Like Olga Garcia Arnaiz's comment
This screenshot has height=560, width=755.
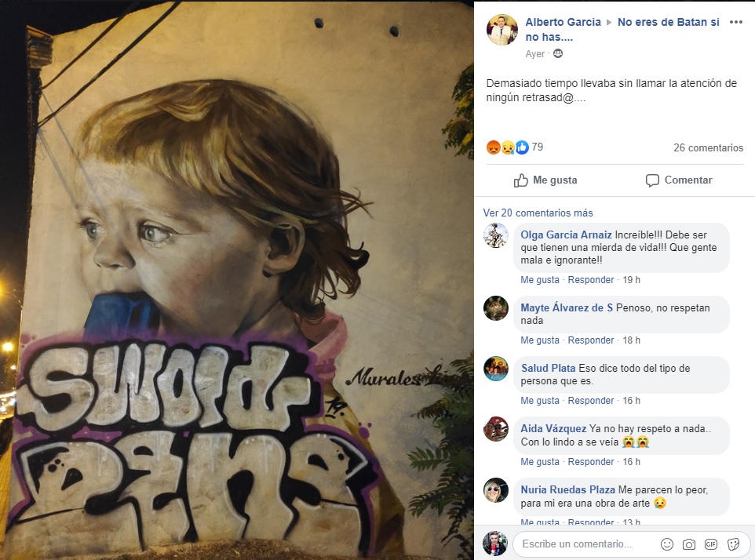pos(540,280)
